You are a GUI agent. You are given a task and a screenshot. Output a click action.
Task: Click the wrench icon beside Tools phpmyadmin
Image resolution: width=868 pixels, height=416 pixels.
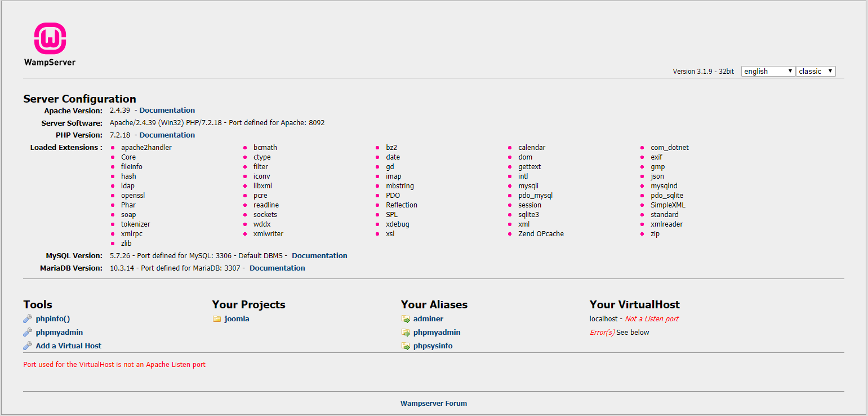tap(28, 333)
